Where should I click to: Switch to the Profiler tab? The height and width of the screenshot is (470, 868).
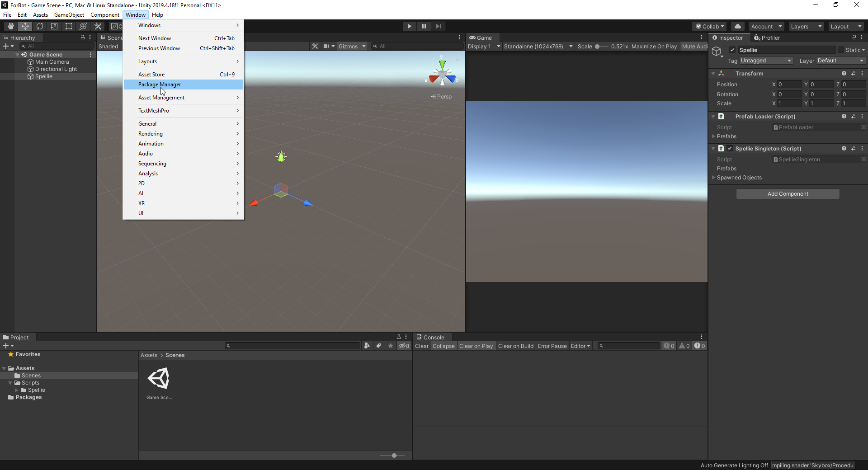tap(767, 38)
